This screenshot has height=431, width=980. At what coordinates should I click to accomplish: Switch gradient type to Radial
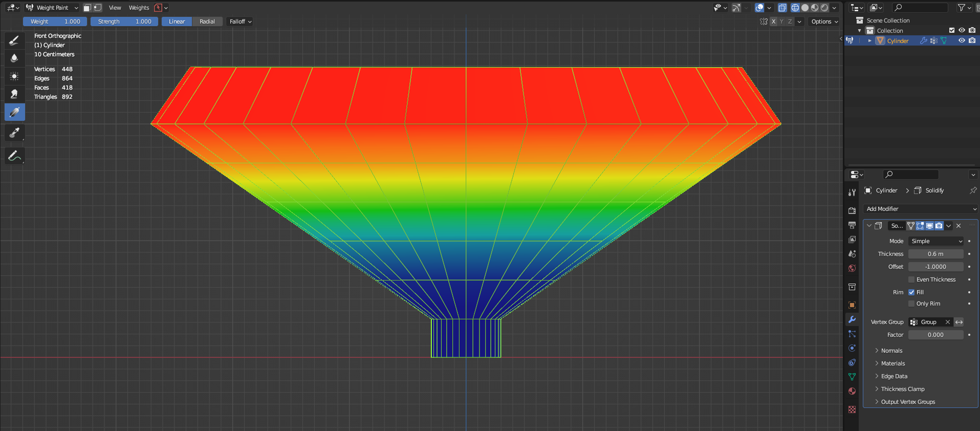coord(207,21)
